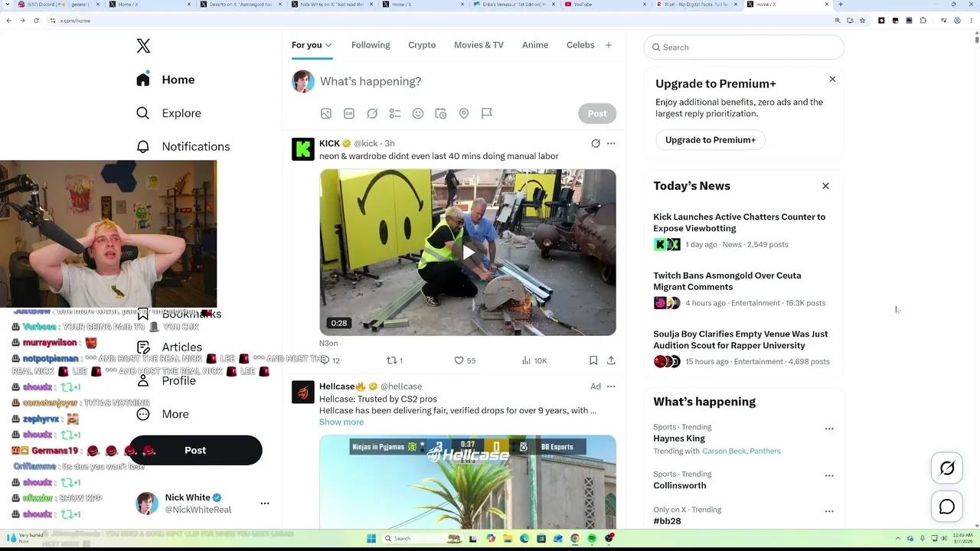Click the composer Post button
This screenshot has width=980, height=551.
click(x=597, y=113)
